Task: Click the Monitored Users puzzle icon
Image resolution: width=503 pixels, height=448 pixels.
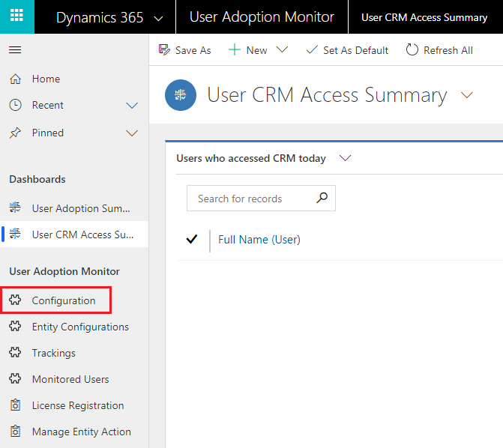Action: 15,379
